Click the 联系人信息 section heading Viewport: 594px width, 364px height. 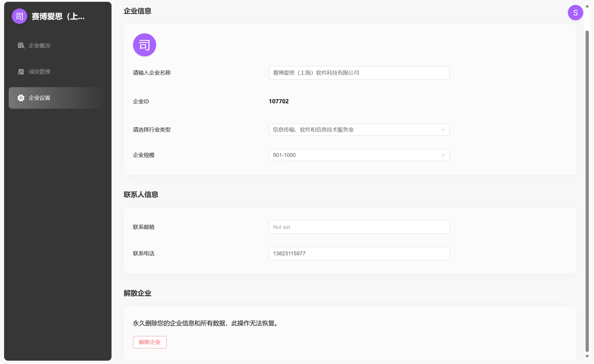click(x=141, y=195)
